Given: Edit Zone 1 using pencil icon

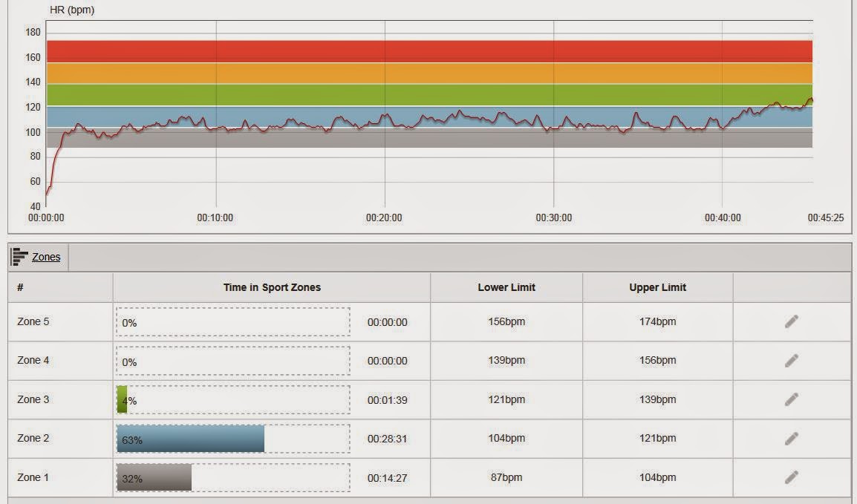Looking at the screenshot, I should (x=792, y=477).
